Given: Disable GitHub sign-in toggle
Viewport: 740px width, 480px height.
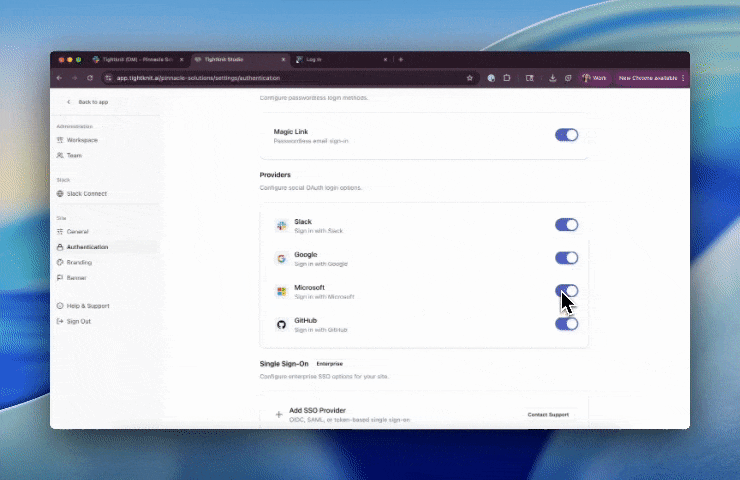Looking at the screenshot, I should 566,324.
